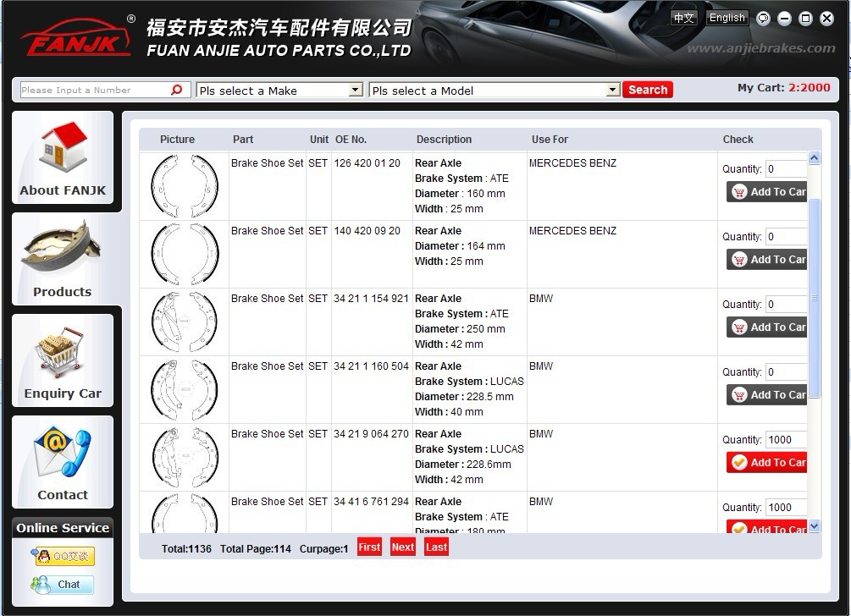Screen dimensions: 851x616
Task: Open the Contact envelope and phone icon
Action: (63, 454)
